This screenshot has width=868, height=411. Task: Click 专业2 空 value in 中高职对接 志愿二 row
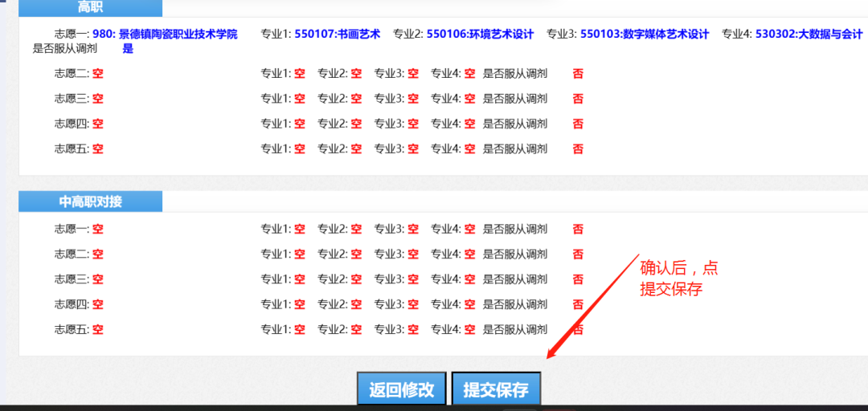coord(356,254)
